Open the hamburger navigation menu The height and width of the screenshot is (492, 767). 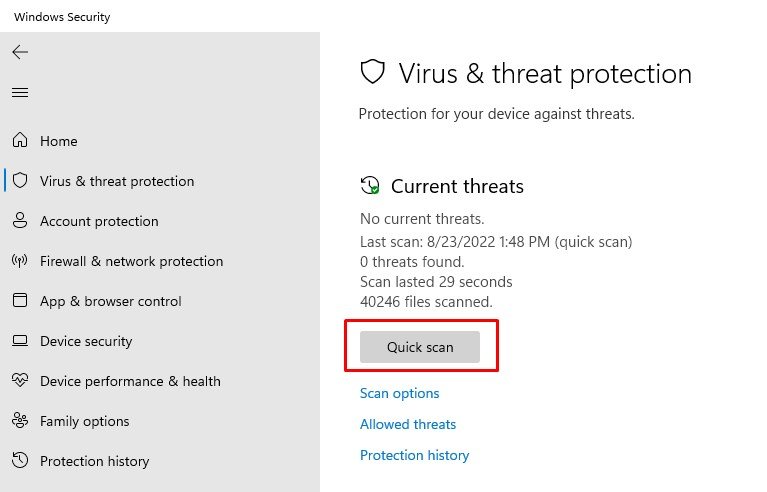click(x=20, y=92)
